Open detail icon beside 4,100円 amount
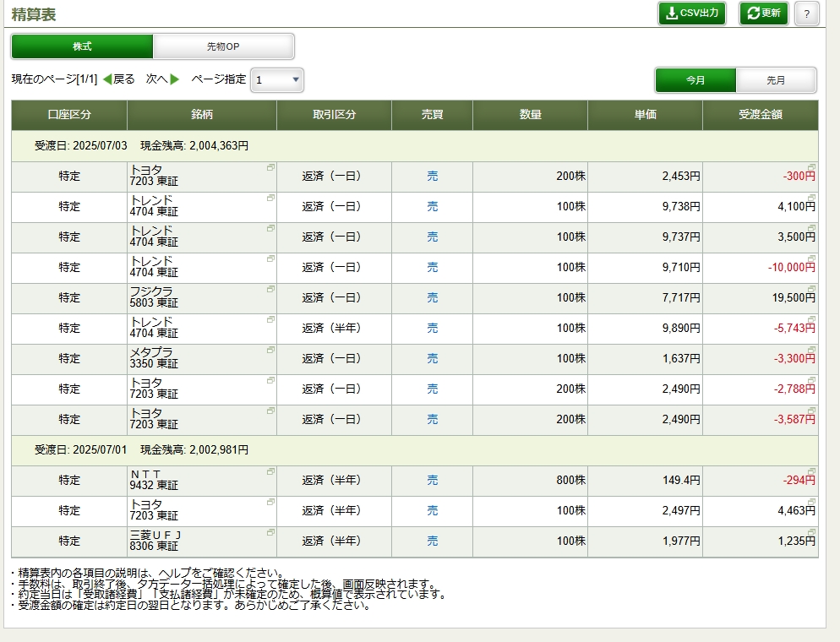Viewport: 840px width, 642px height. [x=811, y=199]
